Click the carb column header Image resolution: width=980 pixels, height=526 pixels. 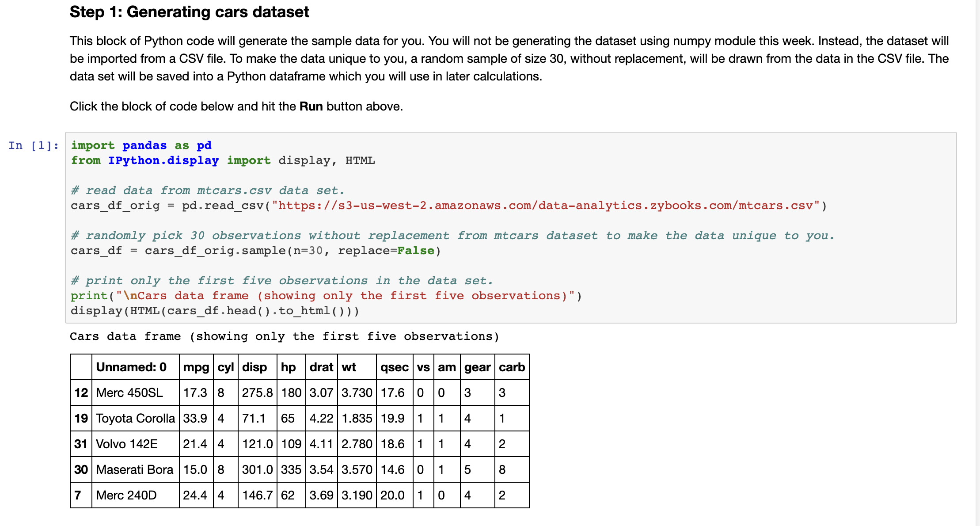(x=512, y=367)
